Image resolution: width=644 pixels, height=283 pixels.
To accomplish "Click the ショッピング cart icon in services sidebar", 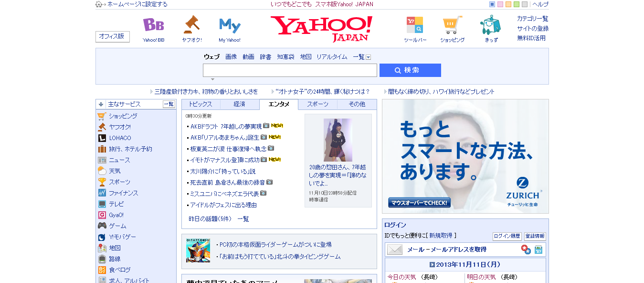I will click(x=102, y=116).
